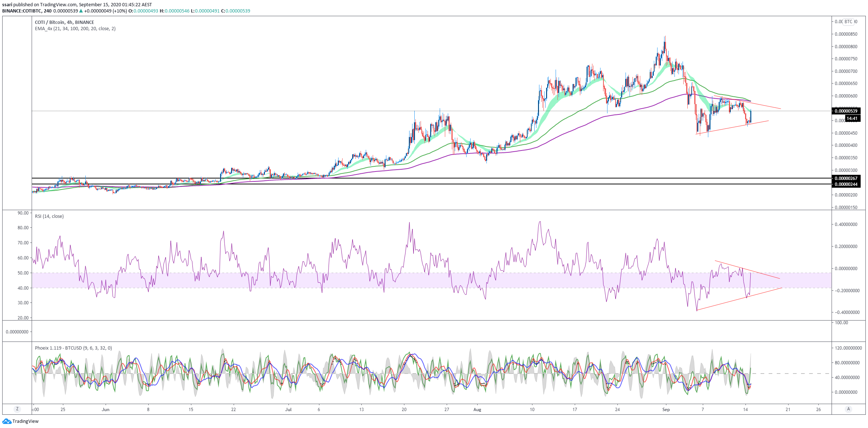Click the date 25 on the time axis
868x428 pixels.
tap(63, 409)
